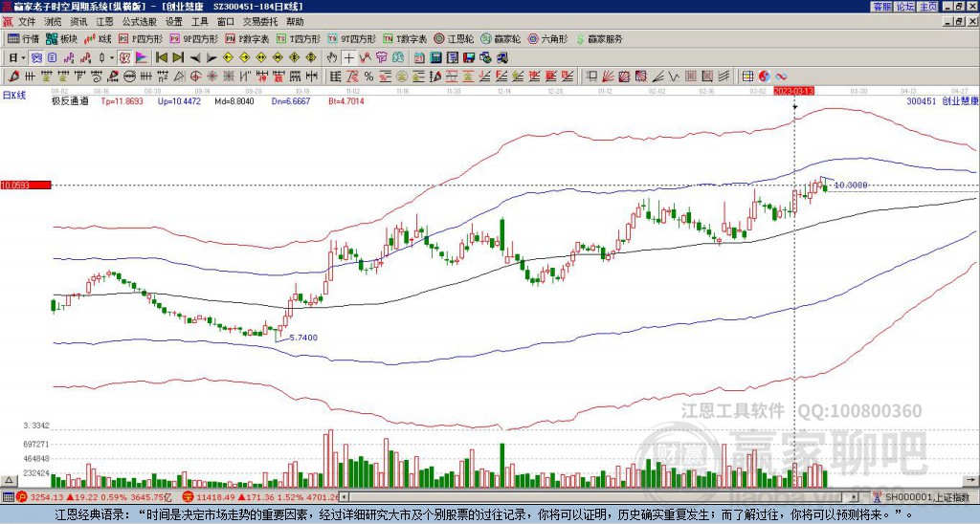Open the T数字表 tool

point(405,38)
